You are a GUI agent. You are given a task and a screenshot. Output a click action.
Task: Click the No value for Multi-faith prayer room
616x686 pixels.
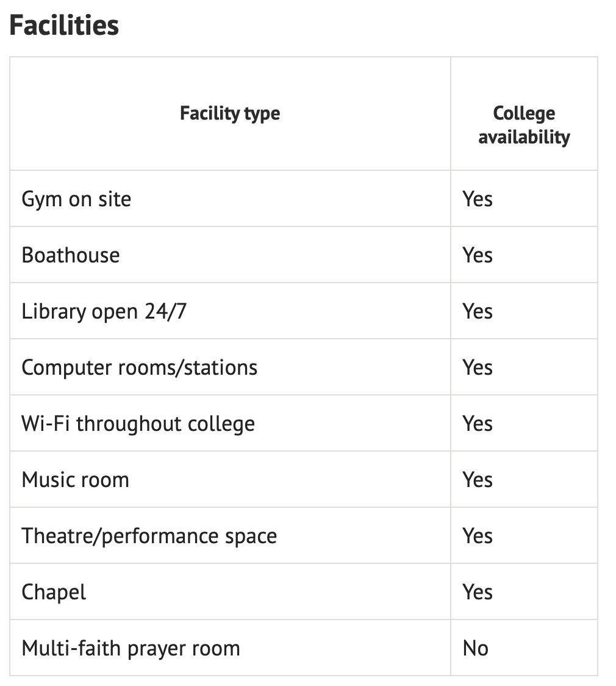[475, 648]
